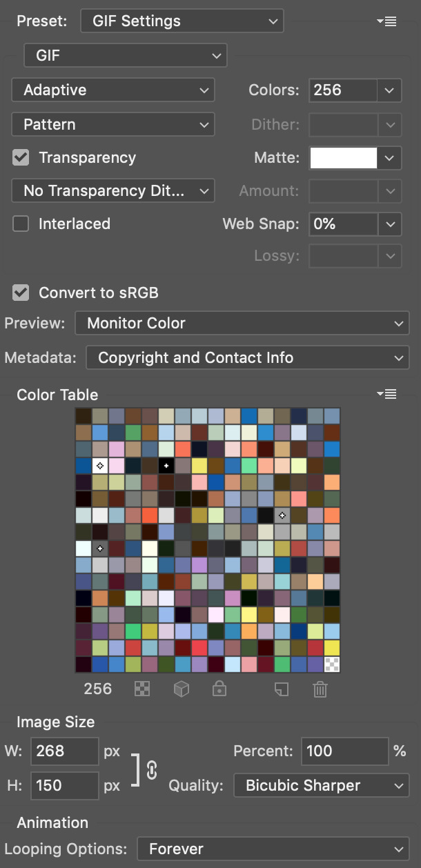Click the map to transparent icon

[143, 689]
